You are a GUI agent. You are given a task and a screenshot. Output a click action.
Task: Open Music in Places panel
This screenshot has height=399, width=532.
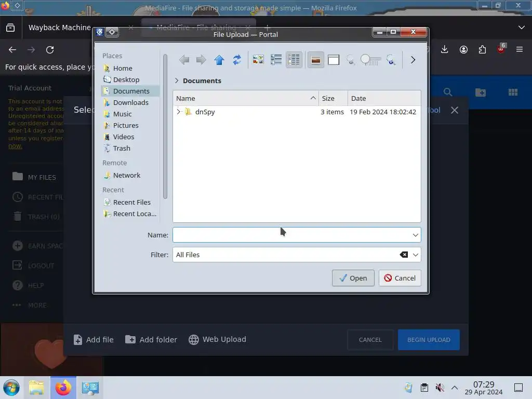point(130,114)
